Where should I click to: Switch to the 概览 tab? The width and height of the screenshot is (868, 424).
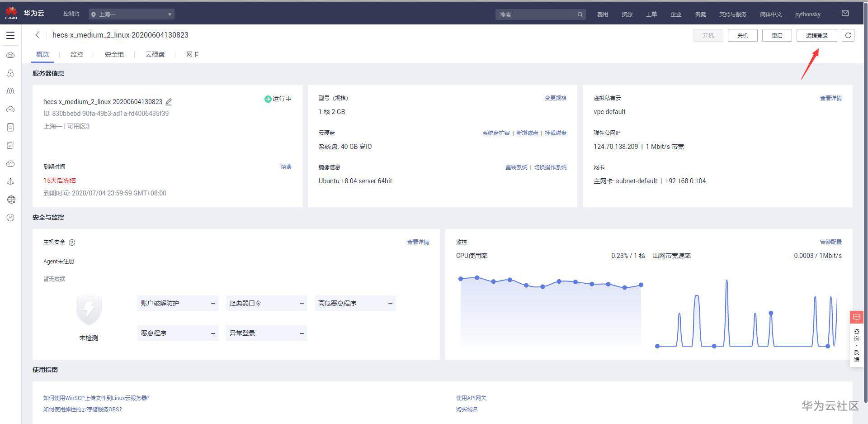[x=42, y=54]
